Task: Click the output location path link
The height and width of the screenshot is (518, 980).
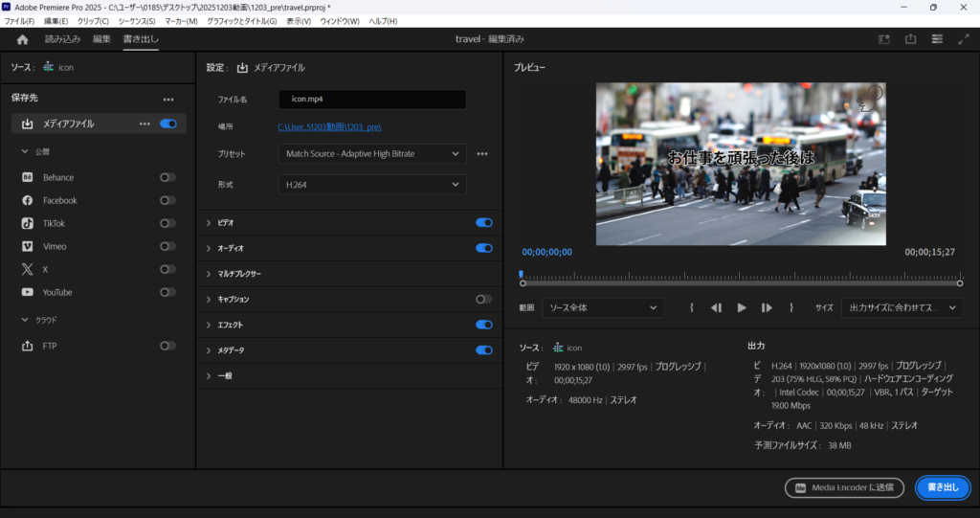Action: pos(329,126)
